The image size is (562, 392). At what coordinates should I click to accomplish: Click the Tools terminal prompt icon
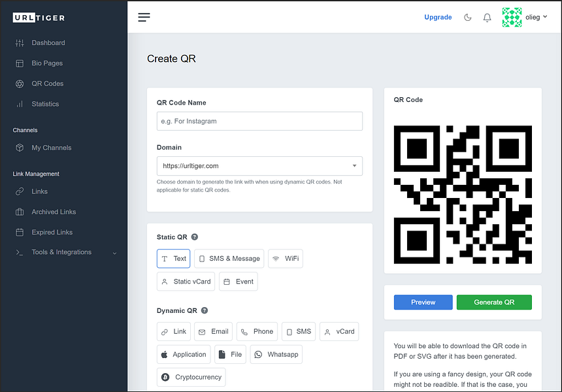click(20, 253)
